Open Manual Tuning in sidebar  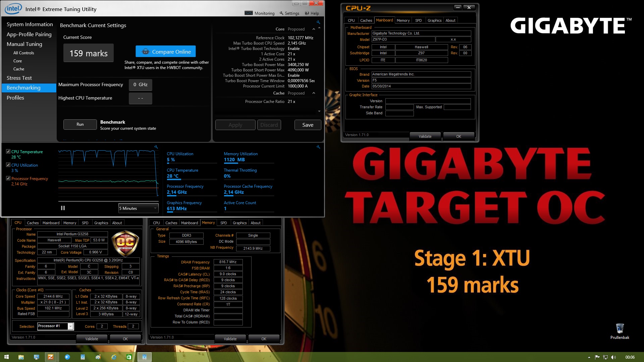click(24, 44)
